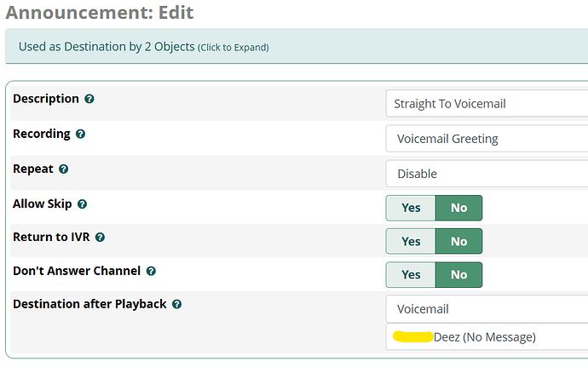Show help for Allow Skip
The height and width of the screenshot is (373, 588).
point(82,204)
